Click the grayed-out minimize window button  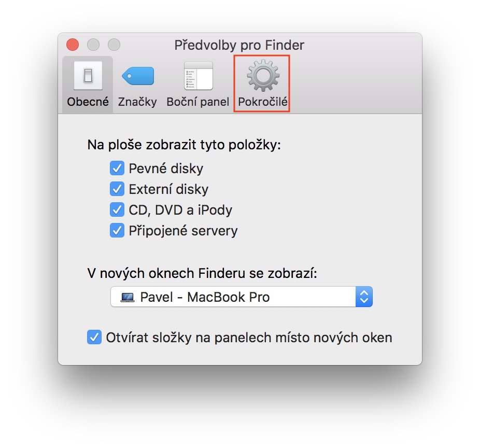point(93,45)
